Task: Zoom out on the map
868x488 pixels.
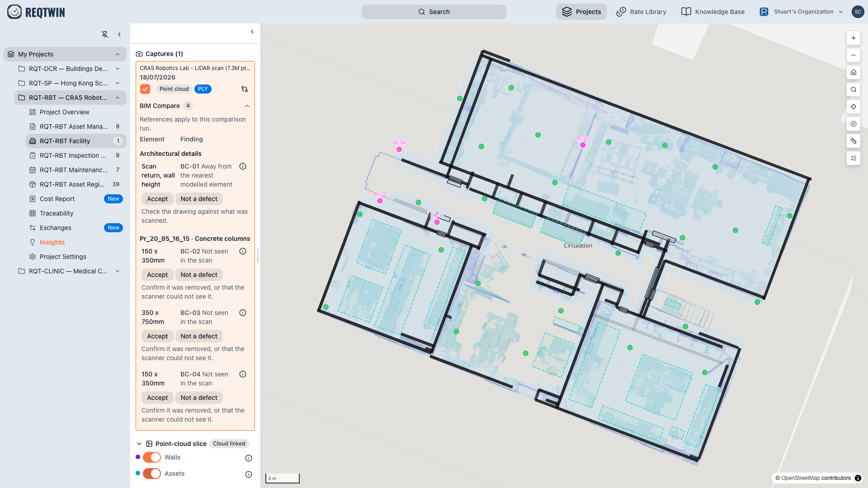Action: 854,55
